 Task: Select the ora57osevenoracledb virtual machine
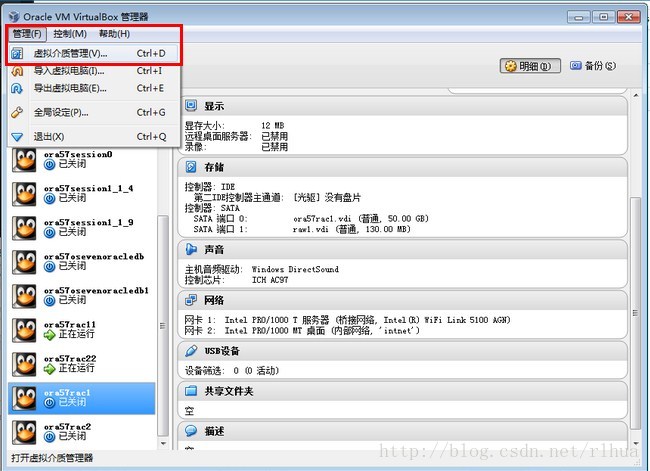(82, 262)
